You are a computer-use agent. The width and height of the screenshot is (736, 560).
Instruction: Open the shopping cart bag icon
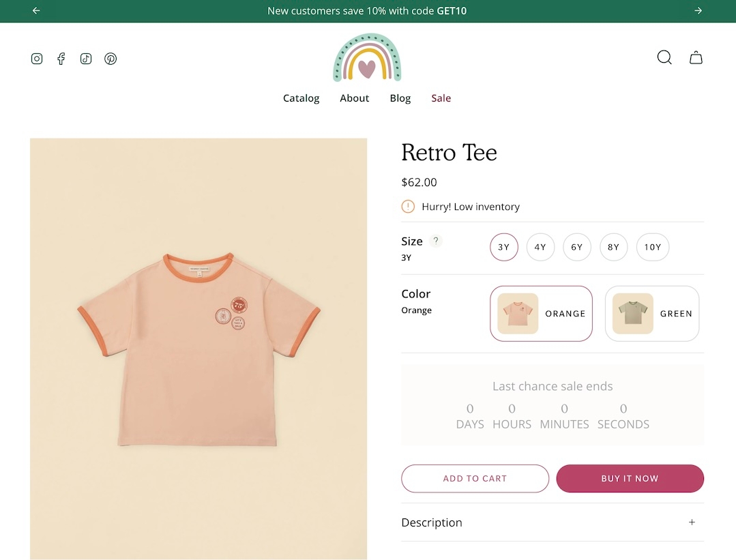pyautogui.click(x=696, y=58)
